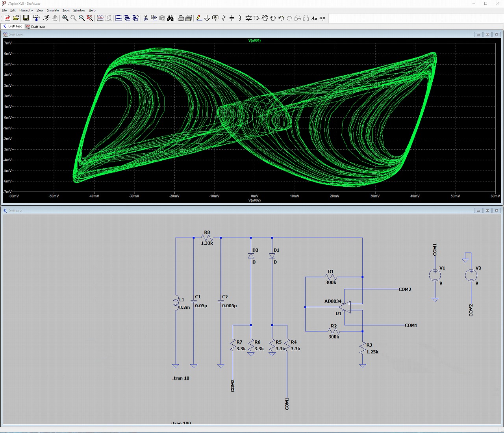Image resolution: width=504 pixels, height=433 pixels.
Task: Click the Cut scissors icon
Action: click(146, 18)
